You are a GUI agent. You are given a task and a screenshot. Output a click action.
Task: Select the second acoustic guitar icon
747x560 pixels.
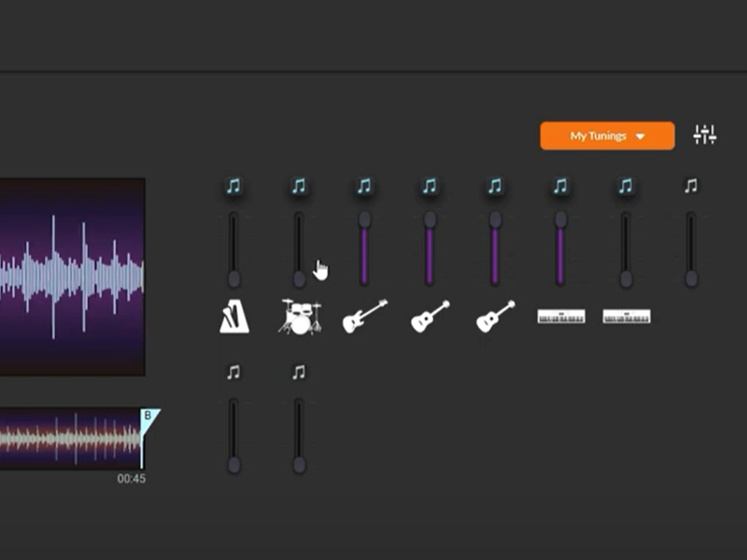click(x=496, y=316)
